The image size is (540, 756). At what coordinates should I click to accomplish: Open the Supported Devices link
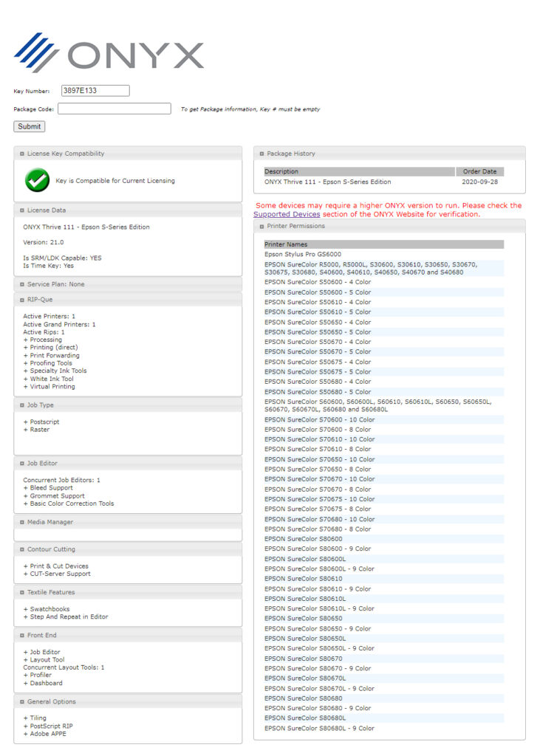point(287,214)
